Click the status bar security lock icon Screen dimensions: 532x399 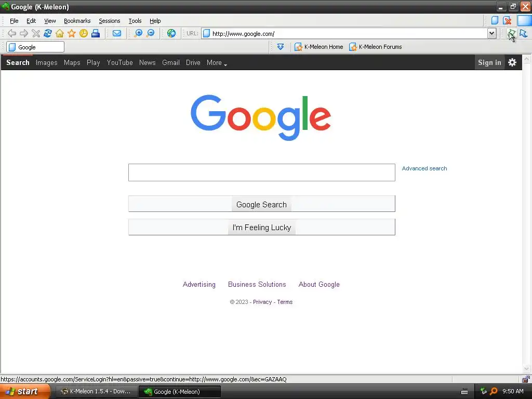pyautogui.click(x=526, y=379)
